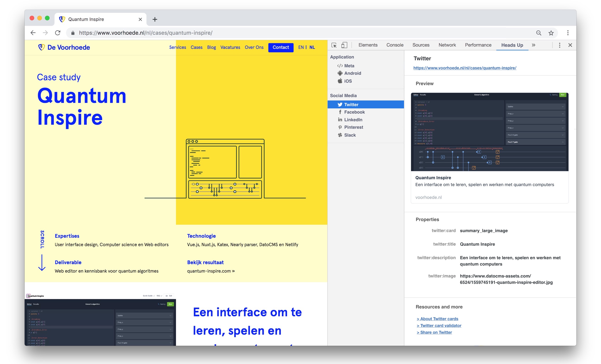Click the De Voorhoede brand name
This screenshot has height=364, width=601.
point(68,47)
